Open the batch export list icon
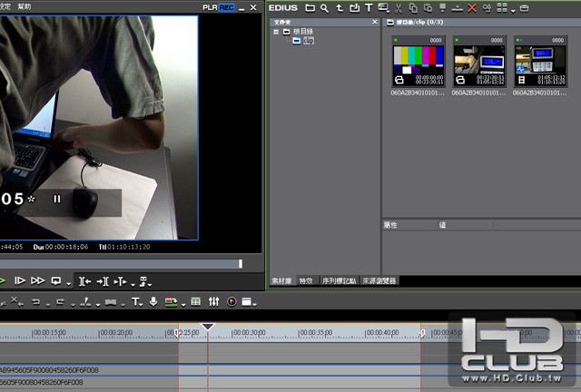The image size is (581, 392). click(x=196, y=301)
